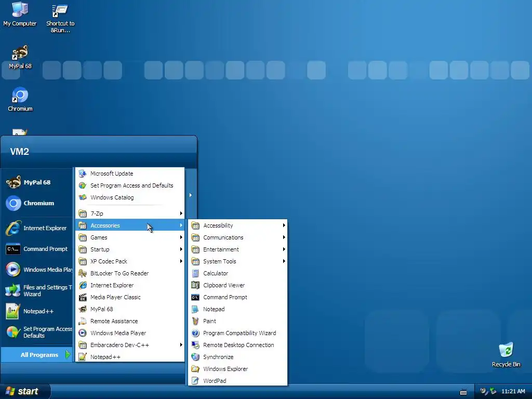Open Remote Assistance
Screen dimensions: 532x399
130,321
